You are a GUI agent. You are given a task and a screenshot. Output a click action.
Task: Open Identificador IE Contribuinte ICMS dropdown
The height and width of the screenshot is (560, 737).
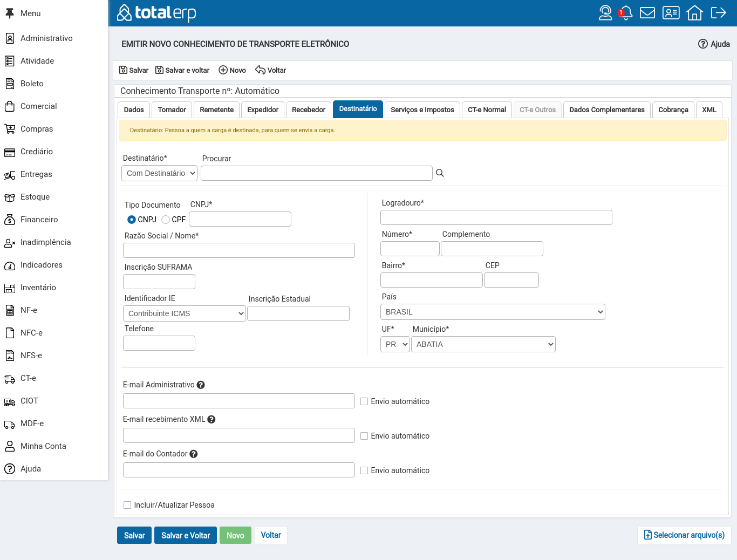pos(185,313)
